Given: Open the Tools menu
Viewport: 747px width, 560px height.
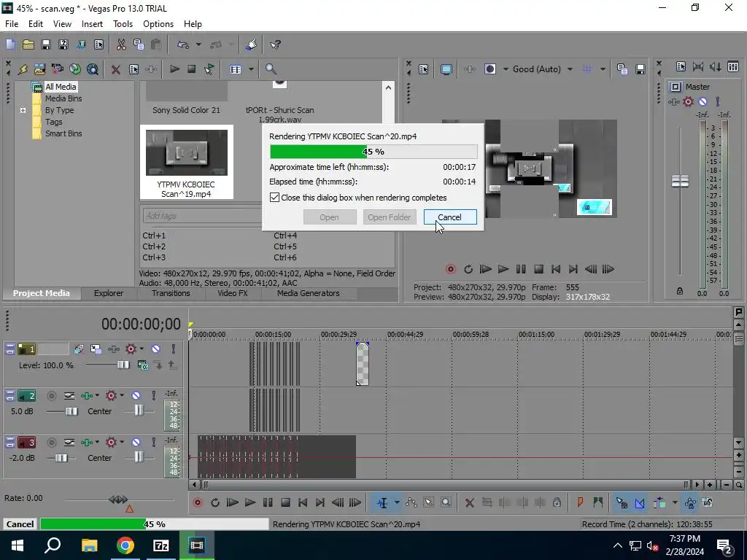Looking at the screenshot, I should (x=123, y=24).
